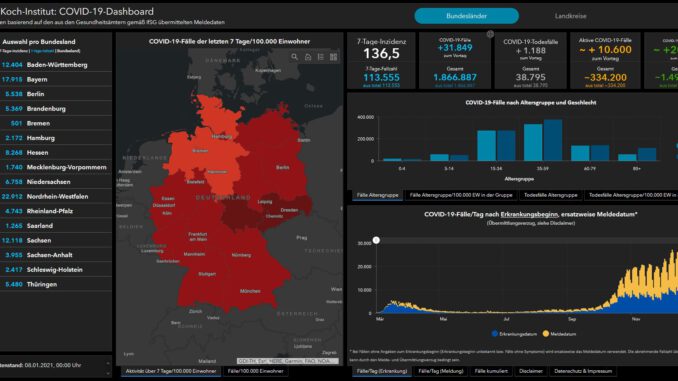Select Niedersachsen in the state list

56,182
